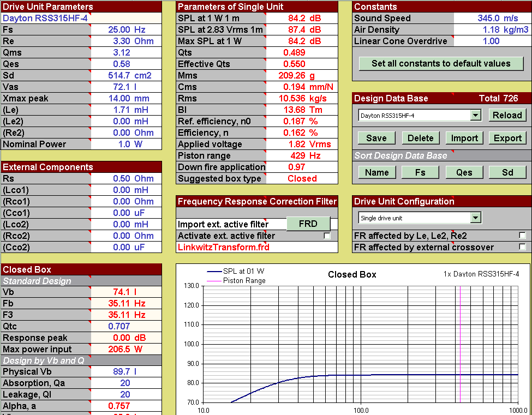Edit the (Cco1) value field
Screen dimensions: 532x415
(x=126, y=213)
